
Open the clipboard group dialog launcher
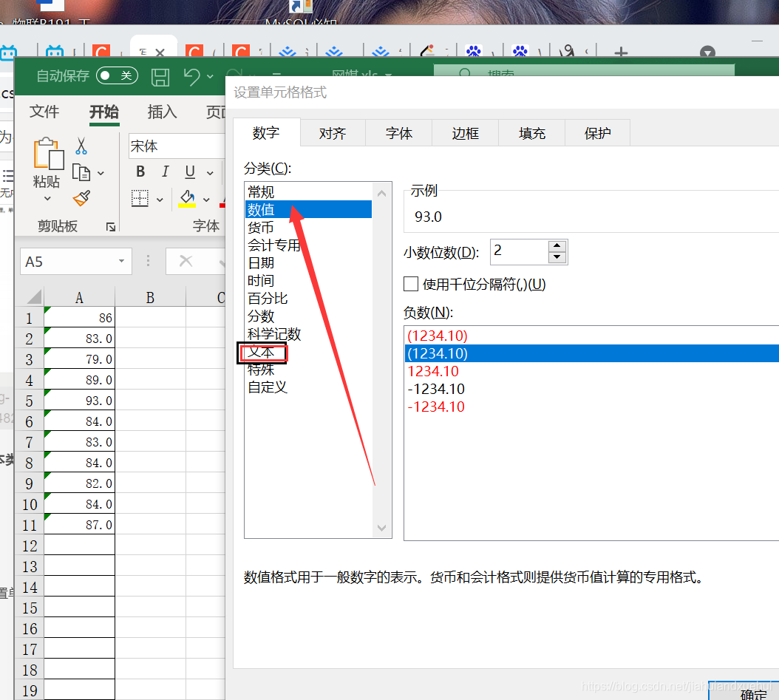tap(111, 227)
